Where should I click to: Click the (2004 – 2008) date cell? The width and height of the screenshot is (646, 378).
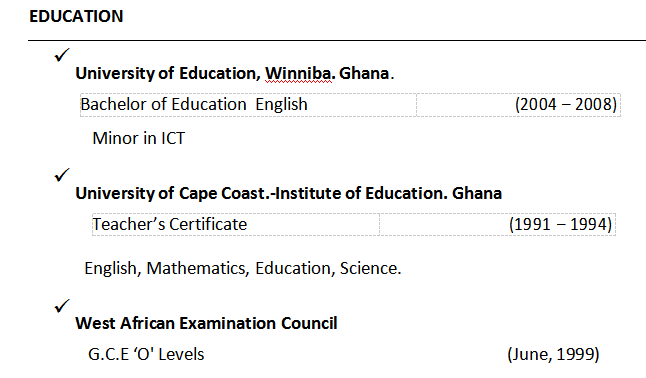pos(519,105)
